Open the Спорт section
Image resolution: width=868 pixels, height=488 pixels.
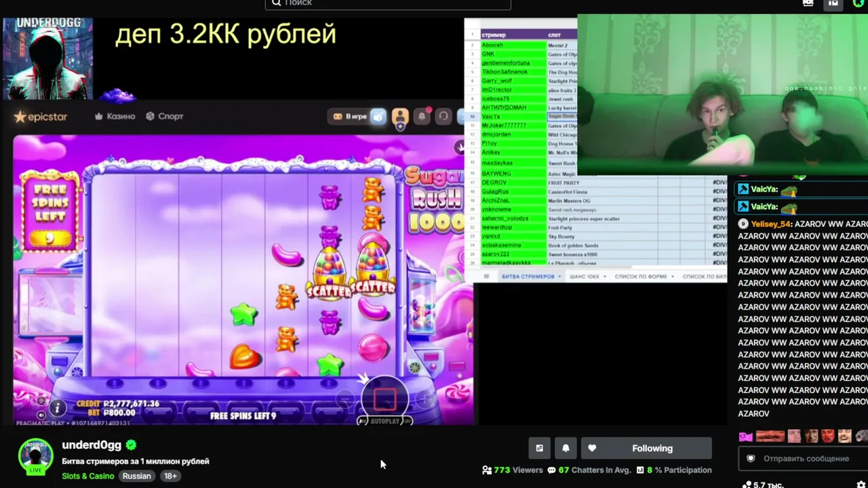pos(164,117)
